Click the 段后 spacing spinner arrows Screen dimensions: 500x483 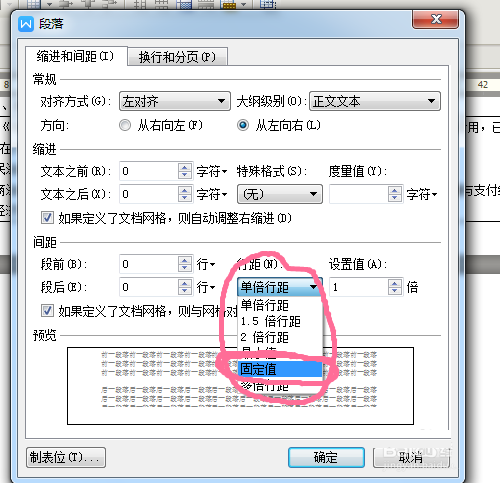click(185, 287)
